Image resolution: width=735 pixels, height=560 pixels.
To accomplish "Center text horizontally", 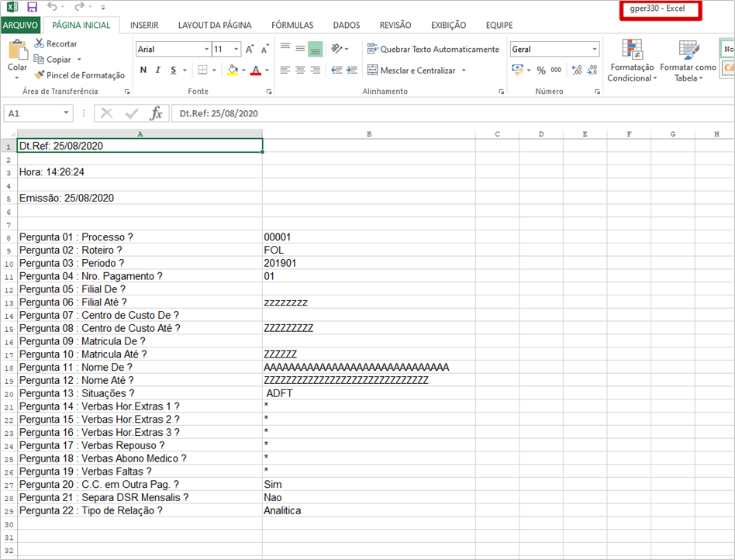I will click(x=300, y=71).
